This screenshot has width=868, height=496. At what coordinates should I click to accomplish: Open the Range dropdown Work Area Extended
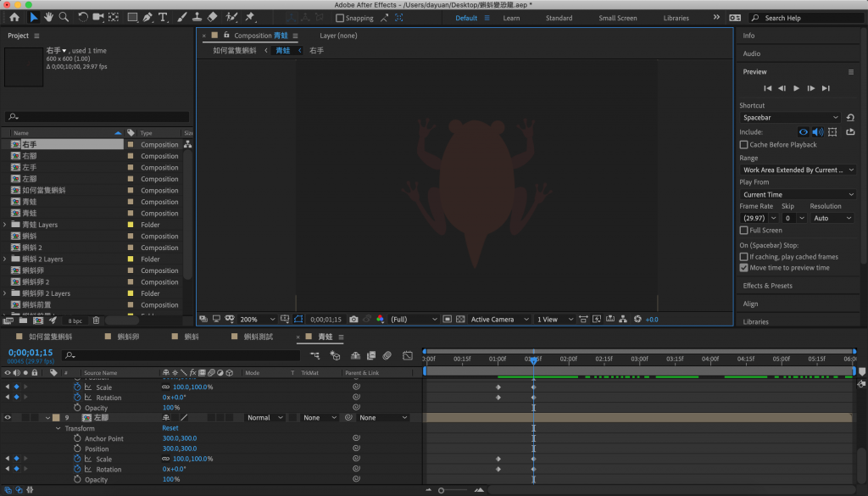point(798,170)
